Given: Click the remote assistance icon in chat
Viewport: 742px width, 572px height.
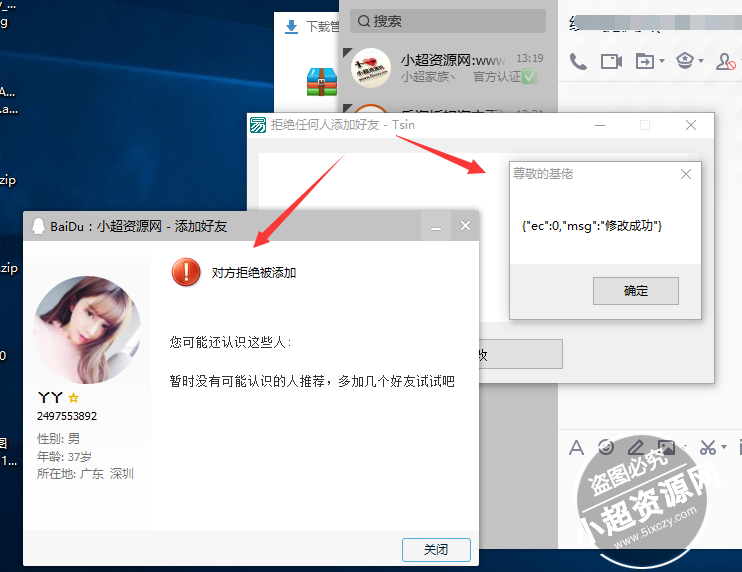Looking at the screenshot, I should pos(685,61).
